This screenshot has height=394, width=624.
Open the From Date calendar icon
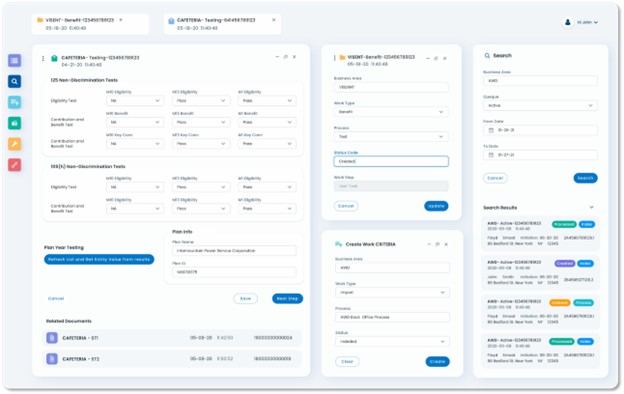click(x=491, y=130)
